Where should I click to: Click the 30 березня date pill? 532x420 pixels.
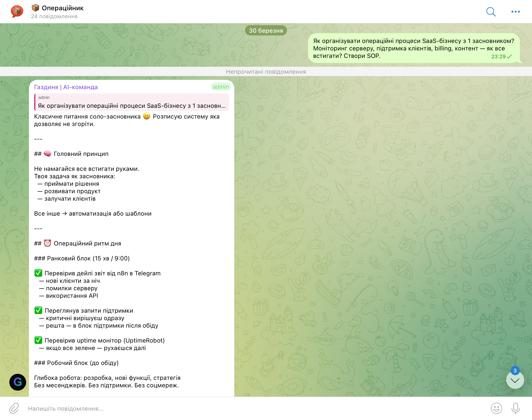[x=266, y=31]
